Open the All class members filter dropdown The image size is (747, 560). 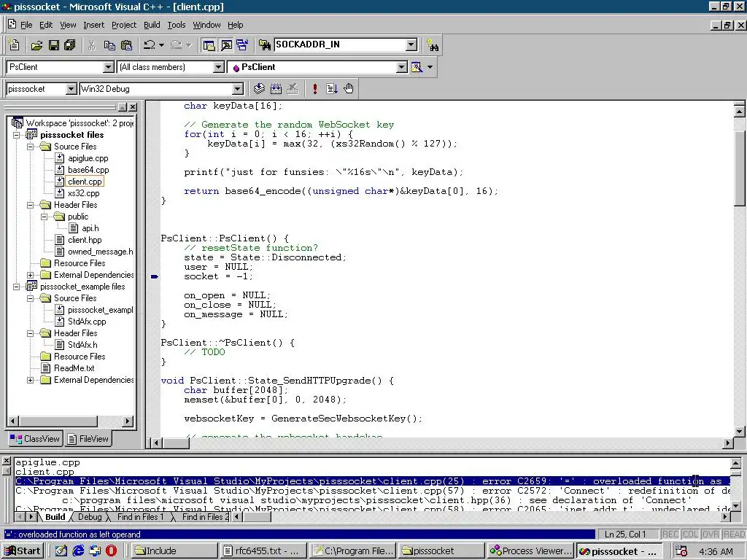(218, 67)
